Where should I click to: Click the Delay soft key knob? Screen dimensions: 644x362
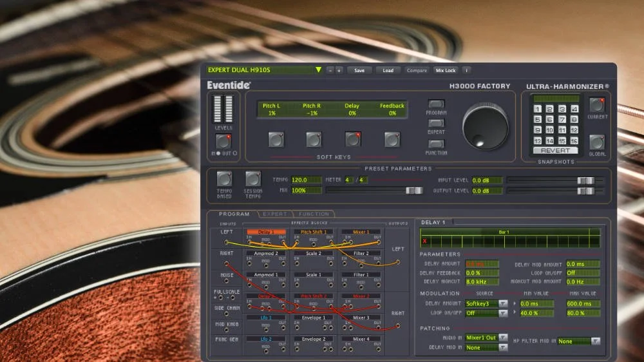(353, 140)
